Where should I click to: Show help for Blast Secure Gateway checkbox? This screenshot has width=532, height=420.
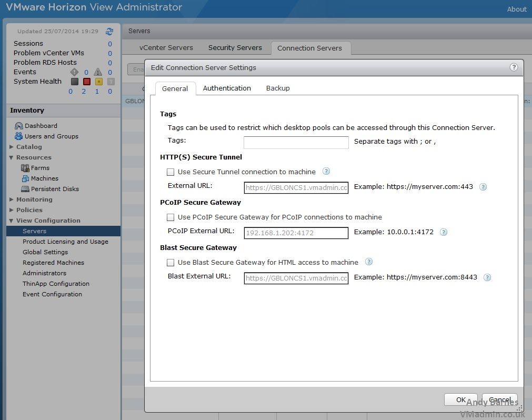tap(369, 262)
